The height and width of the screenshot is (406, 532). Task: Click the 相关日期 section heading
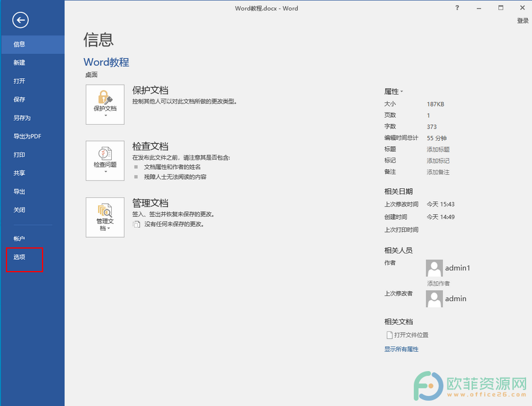tap(398, 191)
